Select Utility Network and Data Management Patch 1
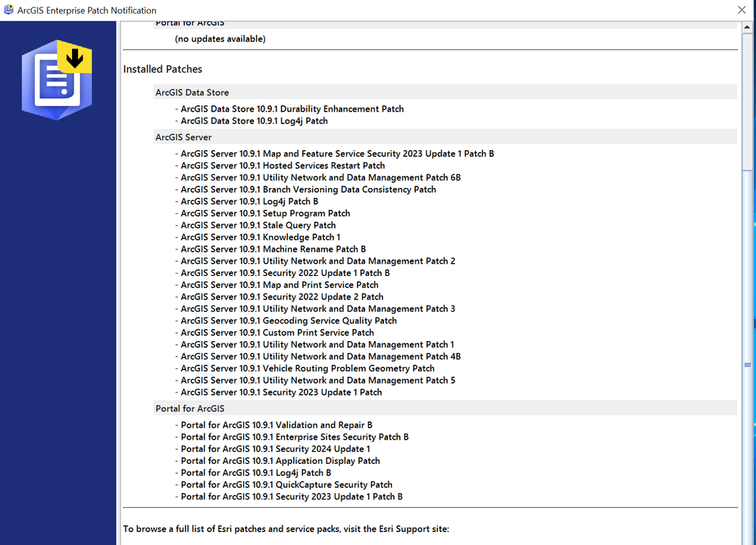 tap(314, 345)
